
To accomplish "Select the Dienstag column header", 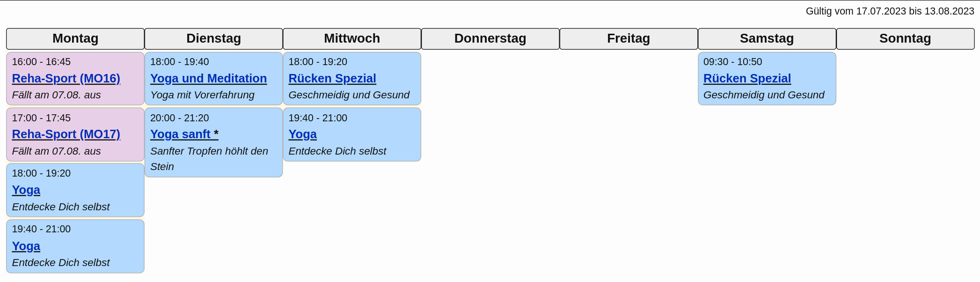I will click(x=213, y=38).
